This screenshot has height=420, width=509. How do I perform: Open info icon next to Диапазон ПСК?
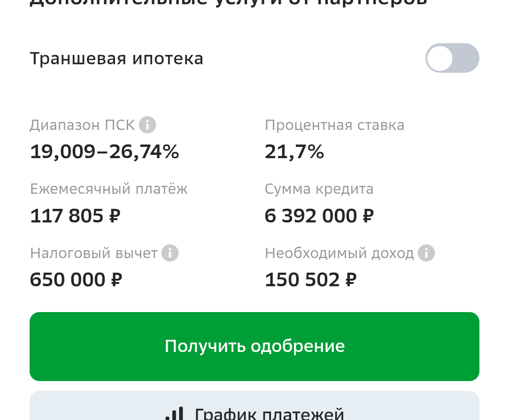147,125
